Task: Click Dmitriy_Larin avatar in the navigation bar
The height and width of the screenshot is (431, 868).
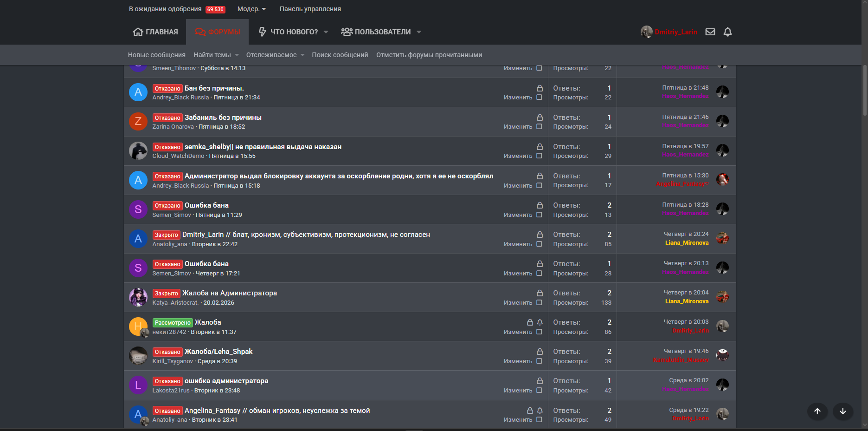Action: [x=646, y=32]
